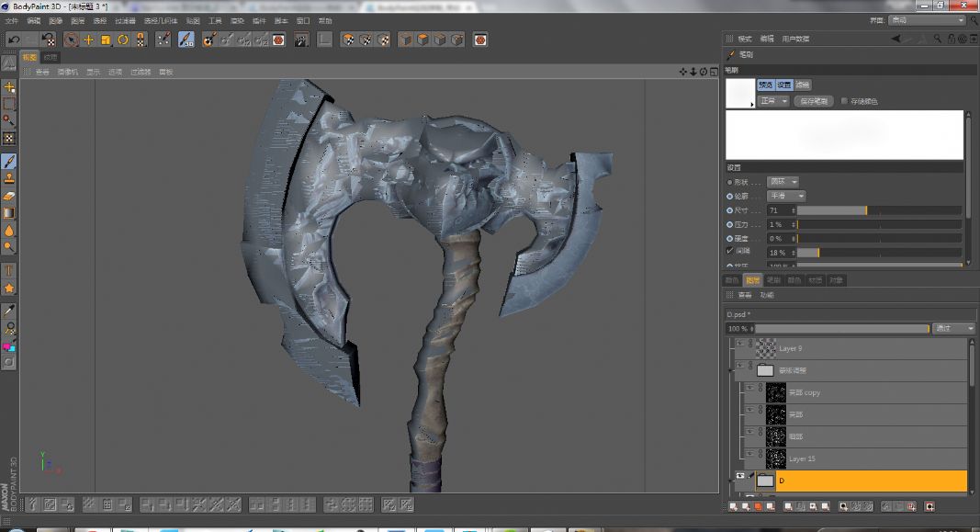Toggle the 间隔 spacing checkbox
This screenshot has height=532, width=980.
[729, 252]
